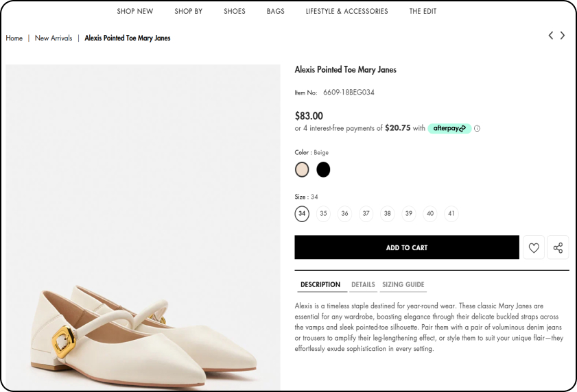Click the ADD TO CART button
The width and height of the screenshot is (577, 392).
click(407, 247)
